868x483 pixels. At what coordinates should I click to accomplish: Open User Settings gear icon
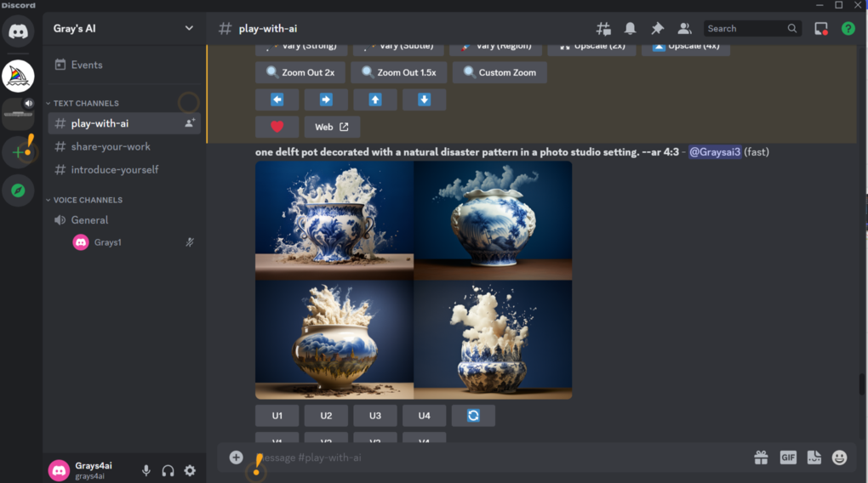click(190, 470)
